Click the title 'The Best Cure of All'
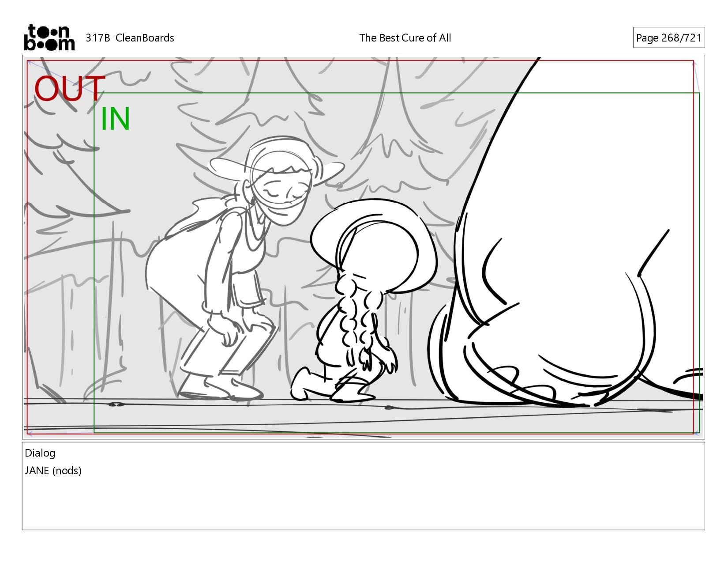728x563 pixels. tap(405, 38)
